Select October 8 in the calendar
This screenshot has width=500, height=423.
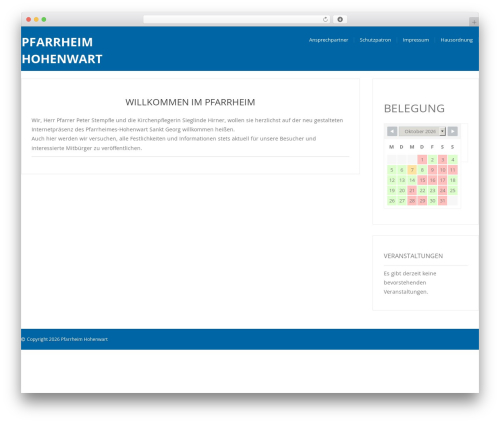click(422, 170)
